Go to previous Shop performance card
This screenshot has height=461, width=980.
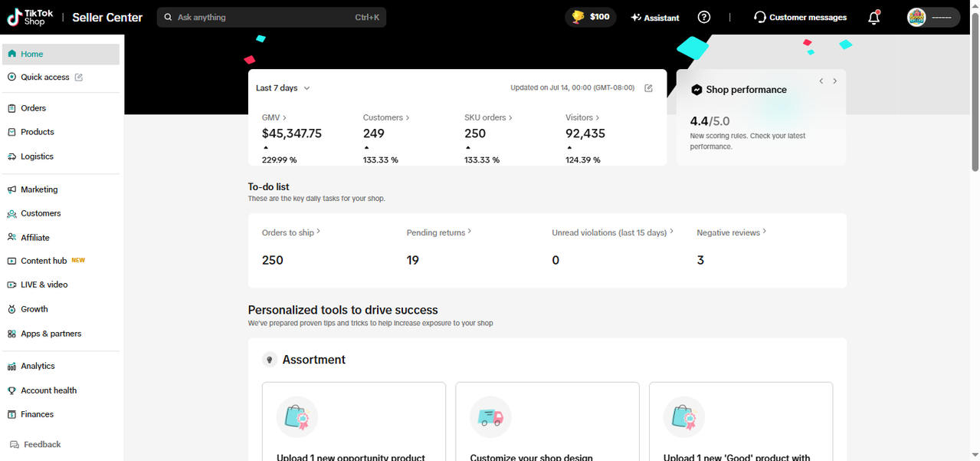[821, 81]
